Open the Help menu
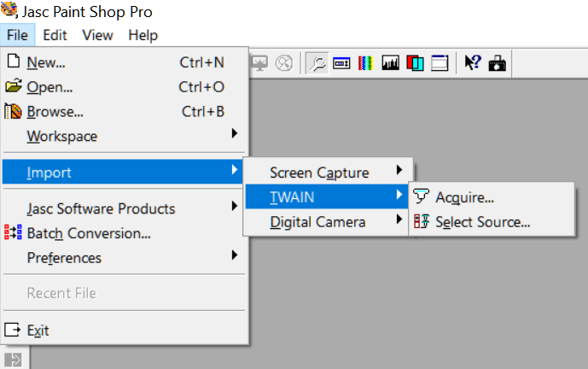Screen dimensions: 588x369 (143, 35)
